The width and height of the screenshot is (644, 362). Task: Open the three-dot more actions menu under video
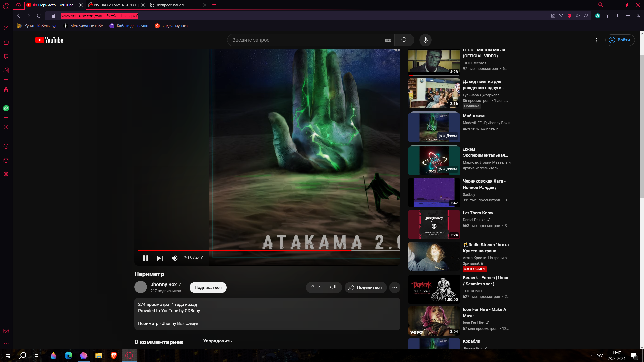(395, 287)
